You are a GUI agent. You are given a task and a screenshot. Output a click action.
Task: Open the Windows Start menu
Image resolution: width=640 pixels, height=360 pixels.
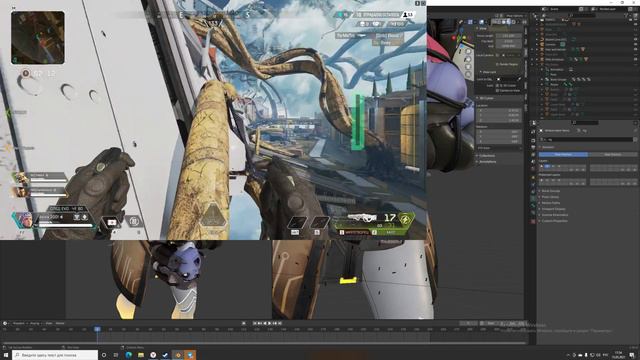6,355
